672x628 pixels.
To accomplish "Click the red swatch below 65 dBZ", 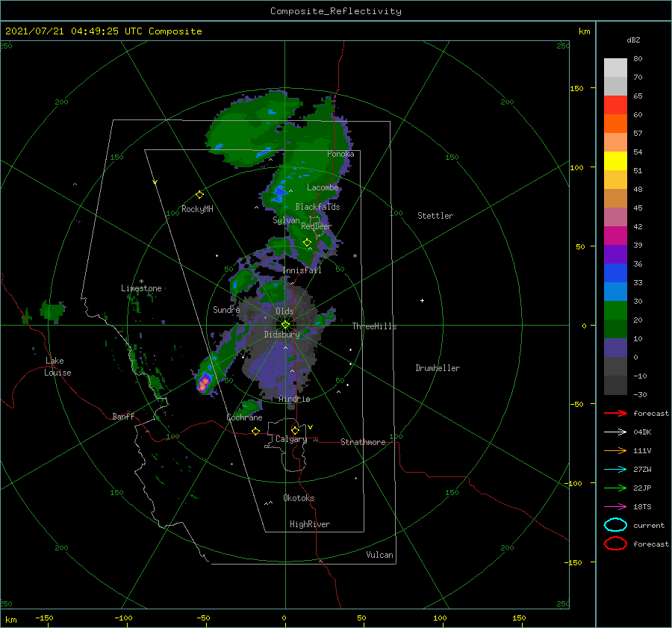I will (615, 105).
